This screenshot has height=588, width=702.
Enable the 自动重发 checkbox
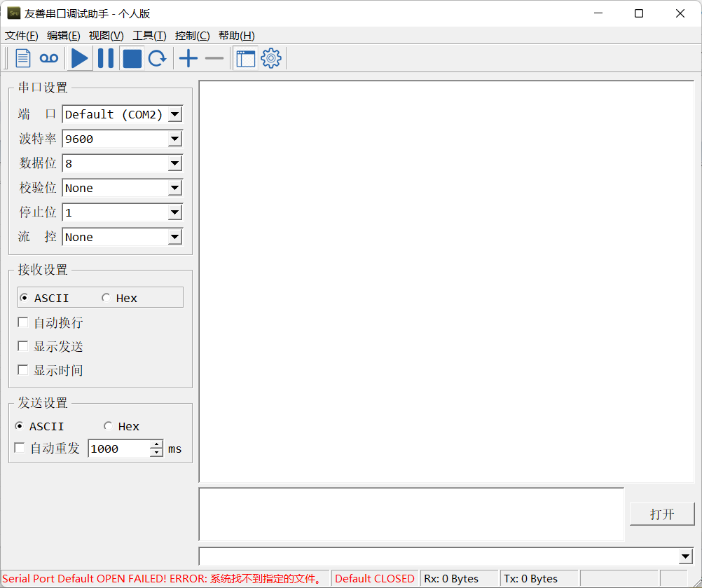pos(20,448)
